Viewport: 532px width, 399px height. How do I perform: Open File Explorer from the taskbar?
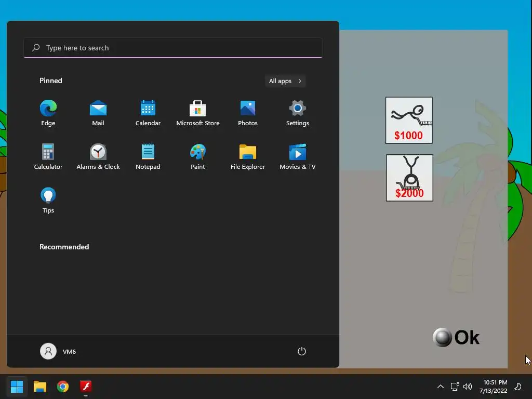coord(39,386)
